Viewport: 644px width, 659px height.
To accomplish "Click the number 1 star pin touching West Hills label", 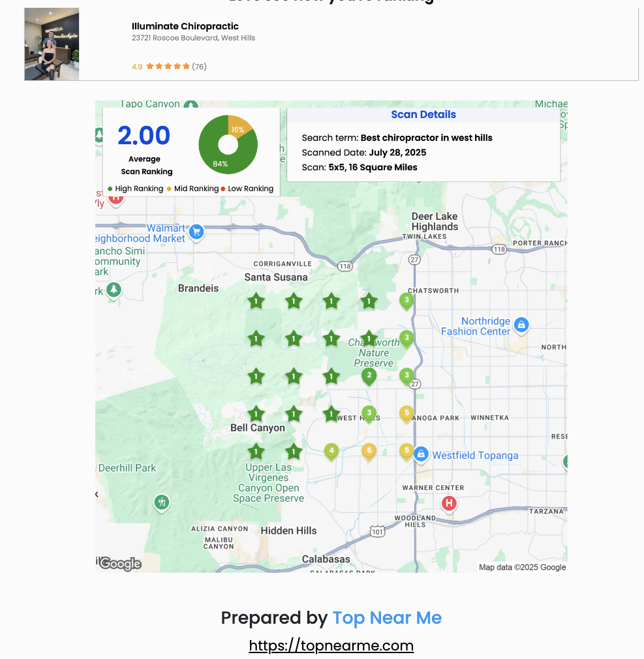I will (x=331, y=414).
